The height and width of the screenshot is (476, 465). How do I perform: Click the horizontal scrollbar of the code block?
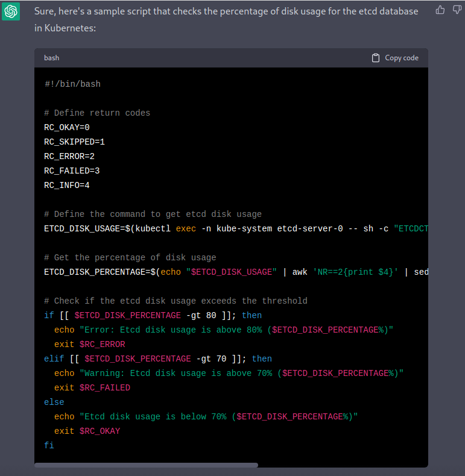146,465
